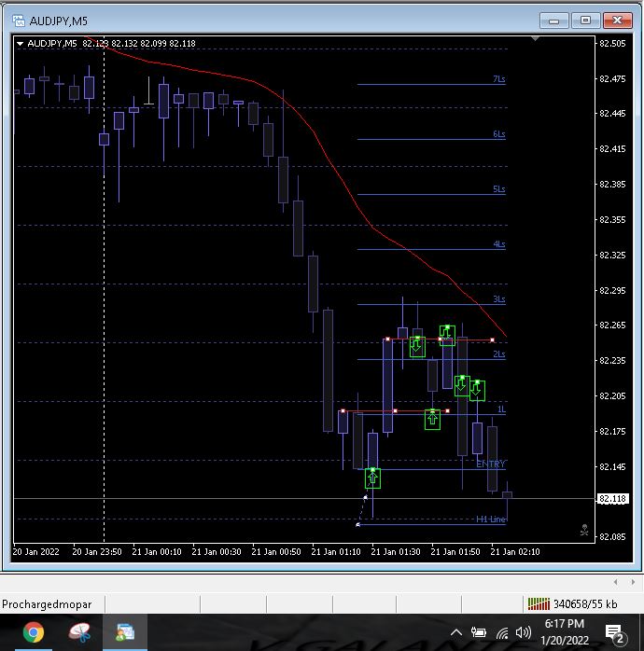
Task: Click the 20 Jan 2022 date label
Action: tap(35, 552)
